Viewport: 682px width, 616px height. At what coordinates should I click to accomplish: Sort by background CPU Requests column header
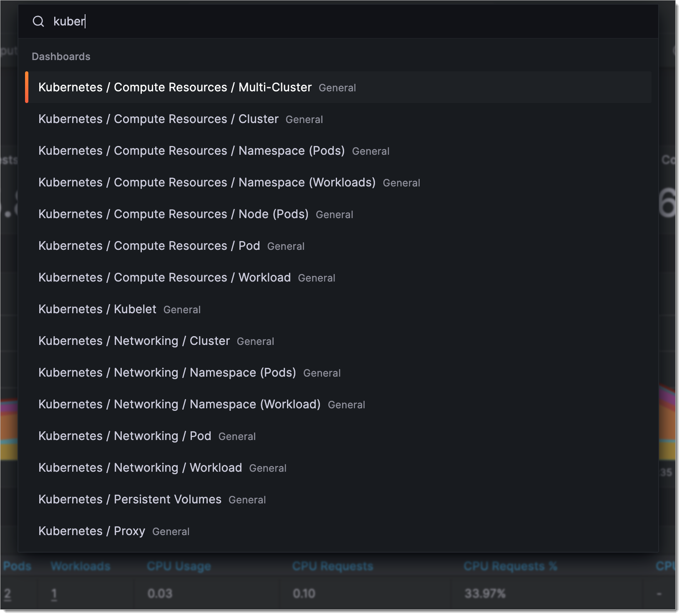[332, 566]
